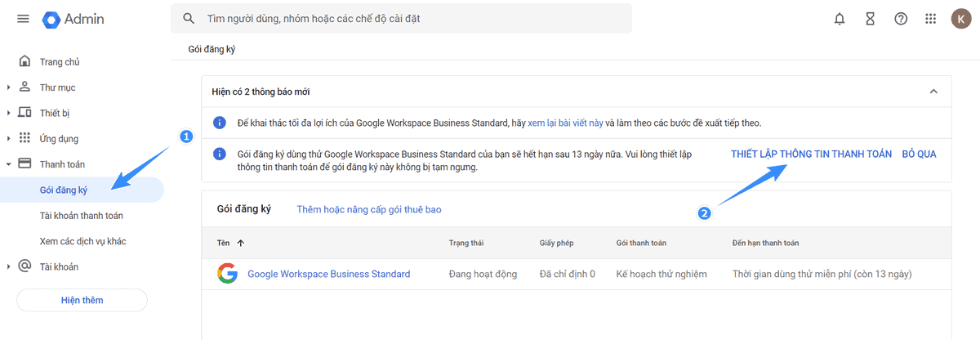Open the help question mark icon

(x=901, y=19)
